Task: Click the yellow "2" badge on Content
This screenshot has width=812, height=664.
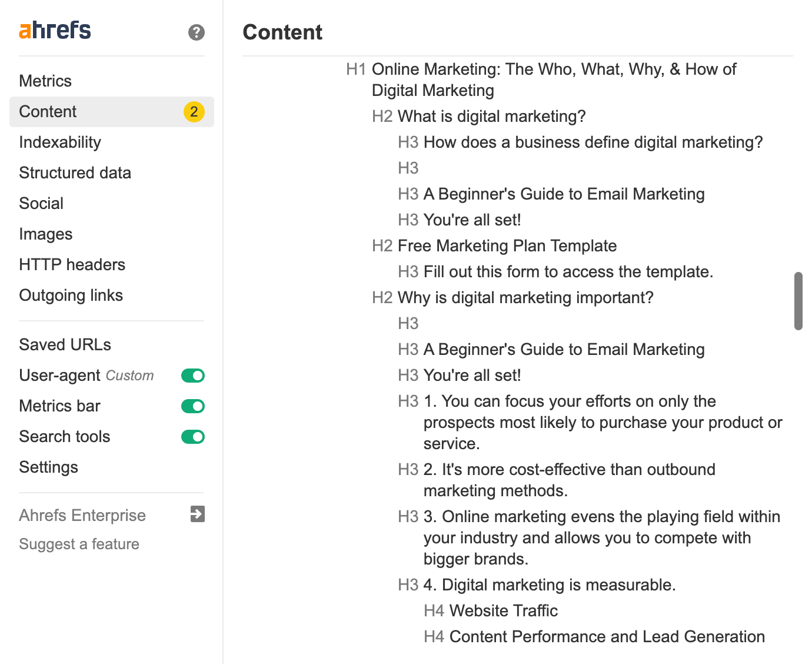Action: (x=194, y=112)
